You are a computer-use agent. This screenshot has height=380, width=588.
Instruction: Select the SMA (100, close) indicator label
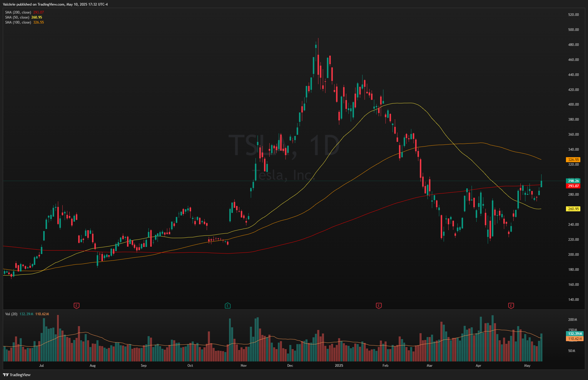click(18, 22)
